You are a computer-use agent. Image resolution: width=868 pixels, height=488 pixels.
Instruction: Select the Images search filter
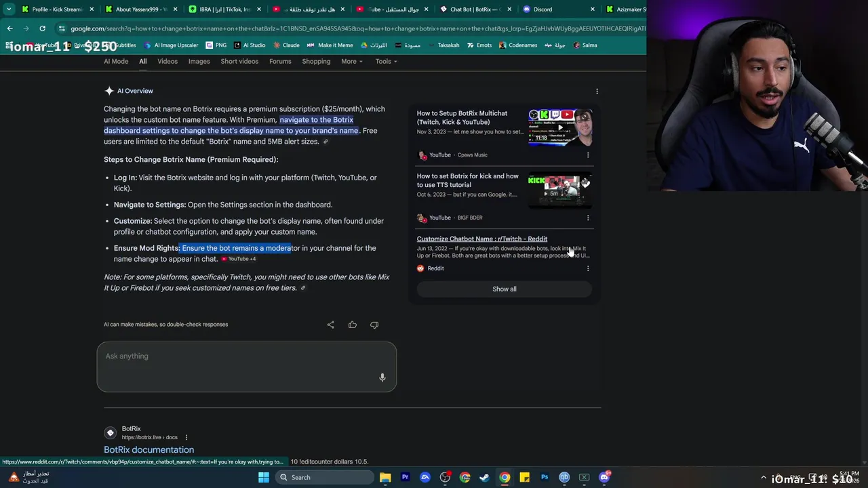[x=199, y=61]
